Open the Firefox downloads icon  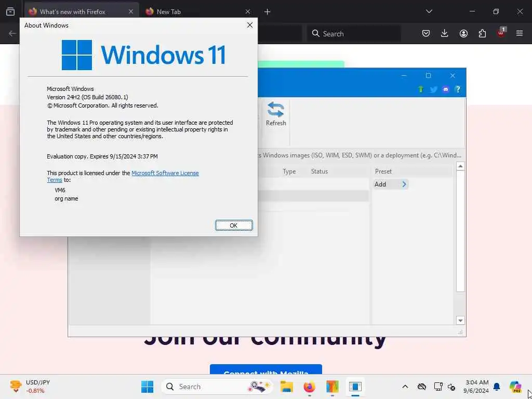tap(445, 33)
